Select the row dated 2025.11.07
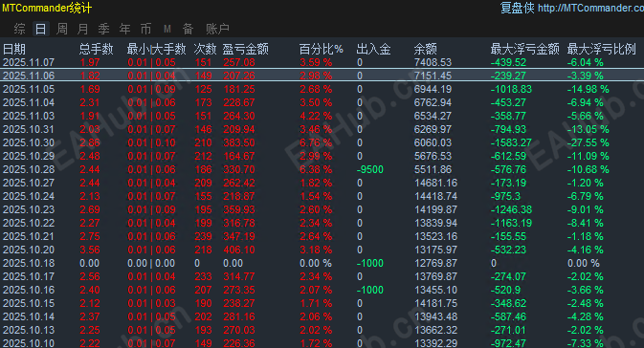This screenshot has width=644, height=348. click(322, 62)
